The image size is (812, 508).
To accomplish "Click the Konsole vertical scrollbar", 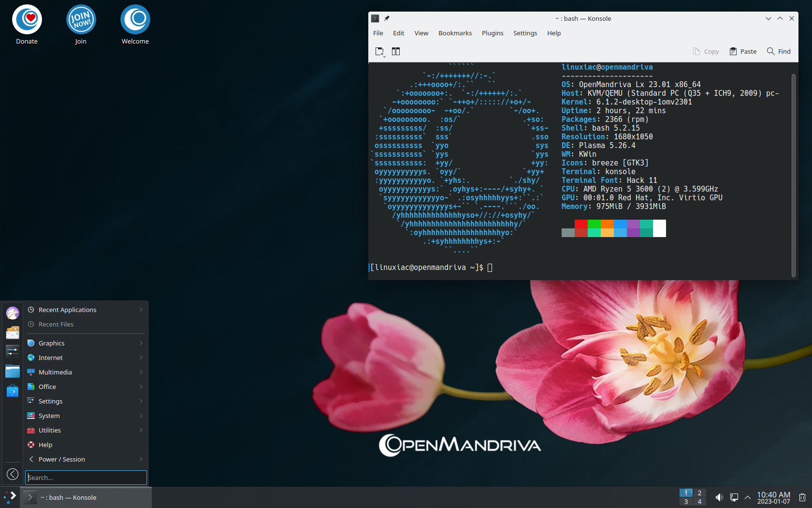I will point(793,176).
